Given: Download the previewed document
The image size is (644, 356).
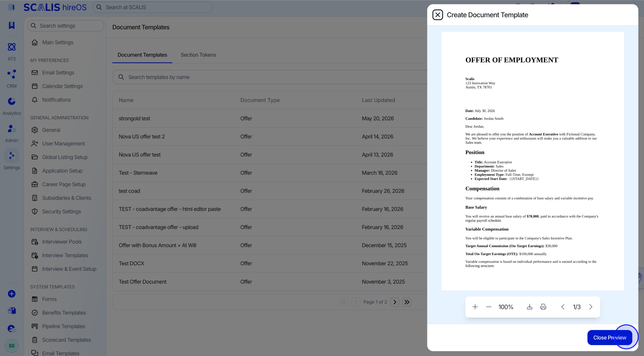Looking at the screenshot, I should [530, 307].
